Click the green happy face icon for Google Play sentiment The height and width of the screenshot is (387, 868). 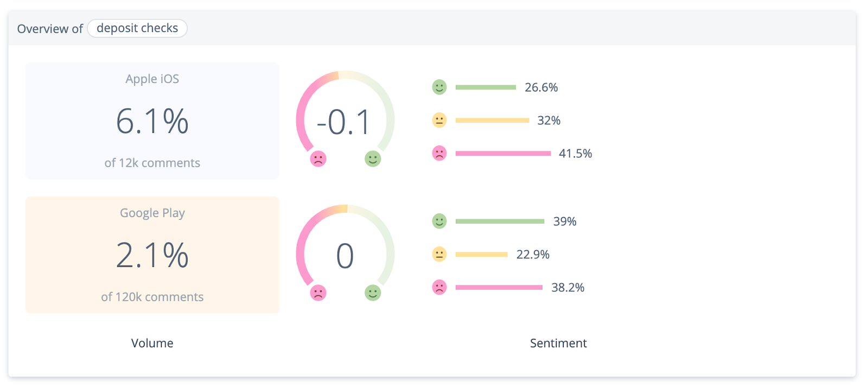[439, 221]
